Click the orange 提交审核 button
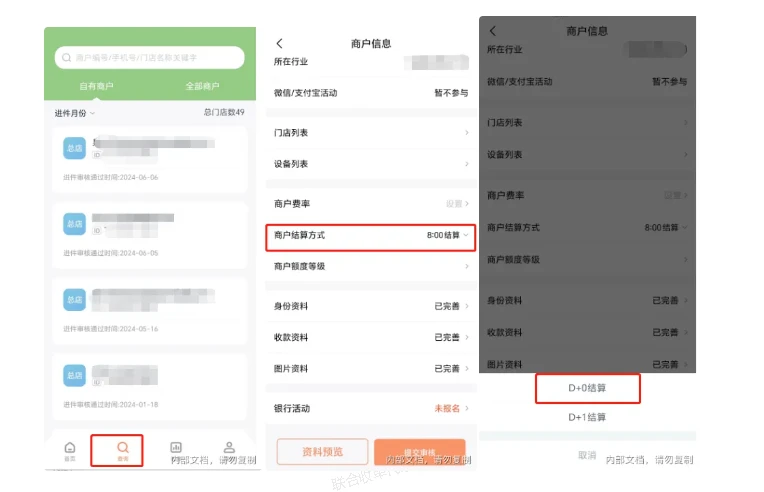The height and width of the screenshot is (492, 764). tap(420, 452)
